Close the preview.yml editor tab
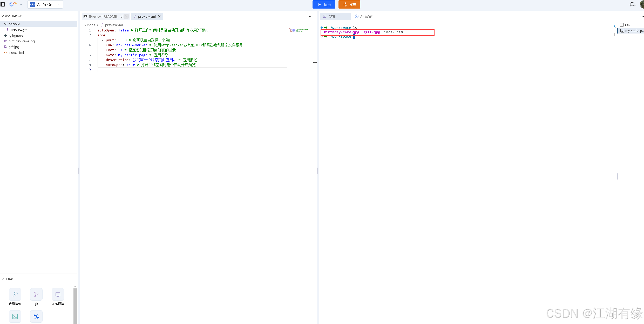 (159, 16)
